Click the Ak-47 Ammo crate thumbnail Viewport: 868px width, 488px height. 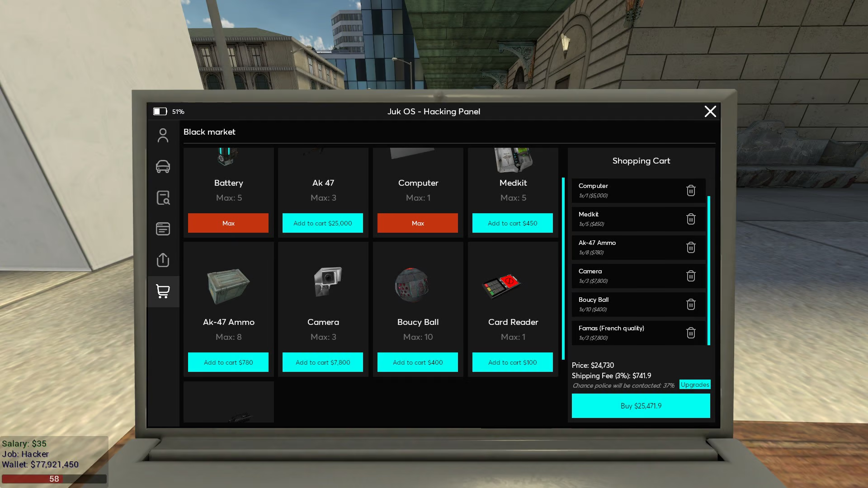tap(228, 286)
